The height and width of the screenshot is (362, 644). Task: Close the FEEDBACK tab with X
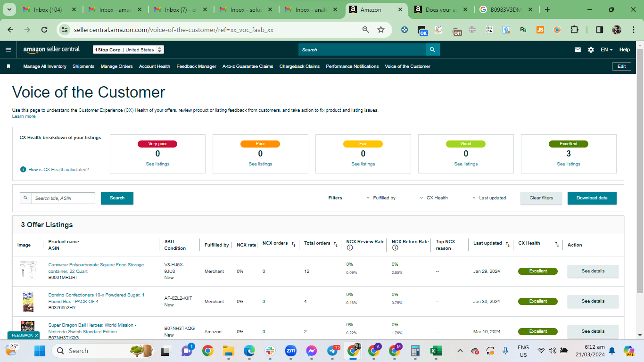tap(36, 336)
